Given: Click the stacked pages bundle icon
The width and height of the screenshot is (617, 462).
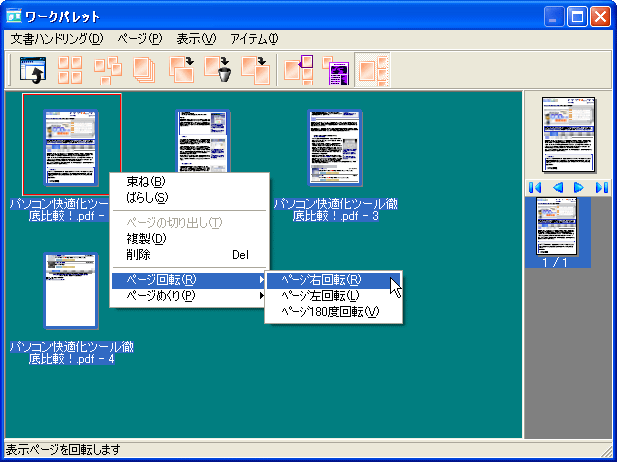Looking at the screenshot, I should [x=144, y=70].
